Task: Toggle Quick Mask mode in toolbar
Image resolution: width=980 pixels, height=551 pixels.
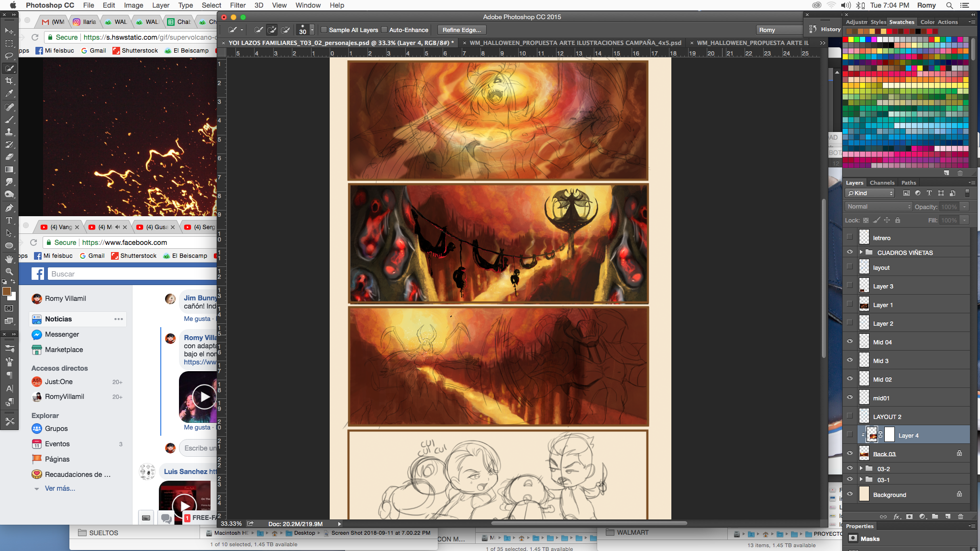Action: [9, 309]
